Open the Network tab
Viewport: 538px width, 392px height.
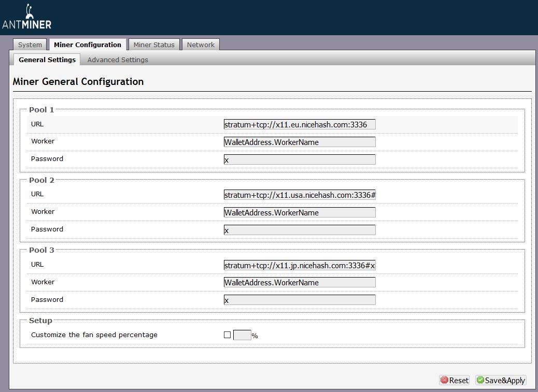(201, 45)
